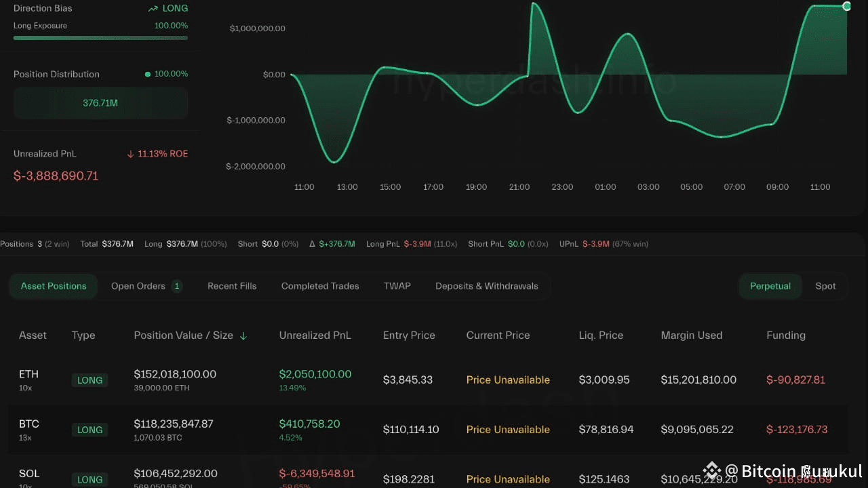
Task: Click the BTC row LONG badge
Action: pos(90,430)
